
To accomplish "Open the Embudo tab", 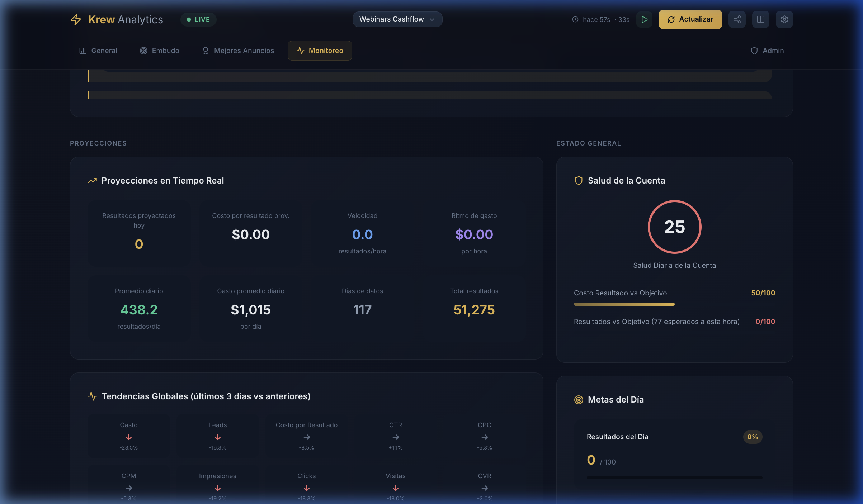I will click(x=159, y=51).
